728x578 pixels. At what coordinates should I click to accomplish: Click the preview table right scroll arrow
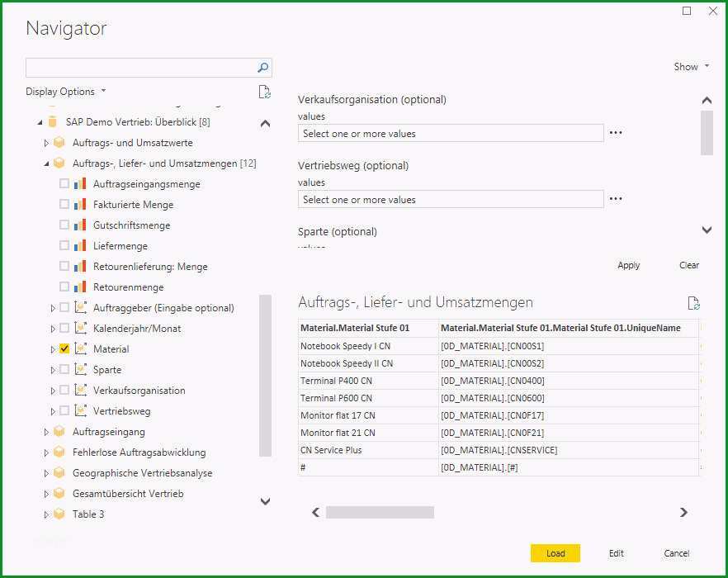(x=683, y=512)
